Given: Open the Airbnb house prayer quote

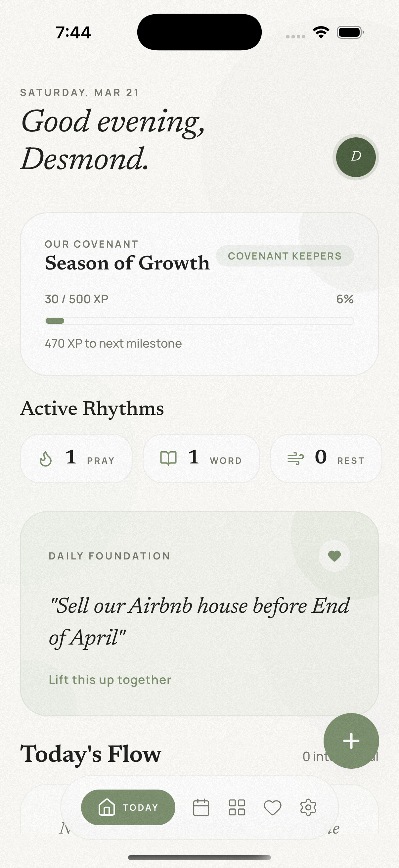Looking at the screenshot, I should [x=199, y=621].
